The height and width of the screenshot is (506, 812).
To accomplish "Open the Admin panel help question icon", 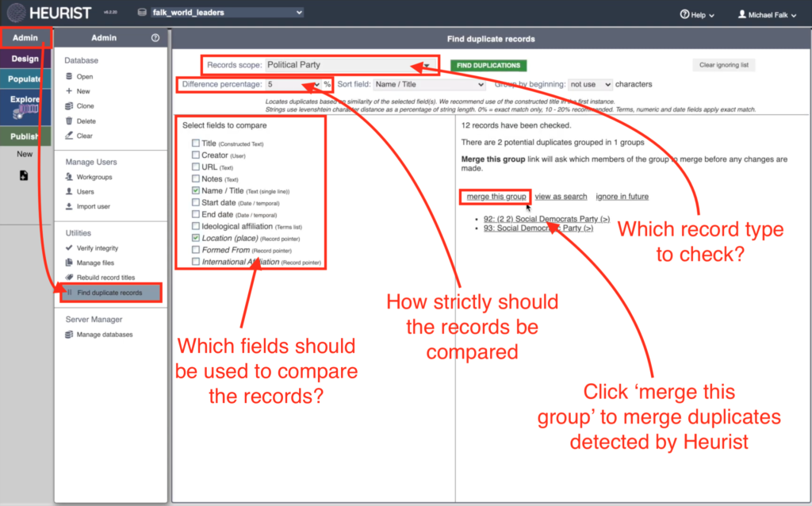I will 155,38.
